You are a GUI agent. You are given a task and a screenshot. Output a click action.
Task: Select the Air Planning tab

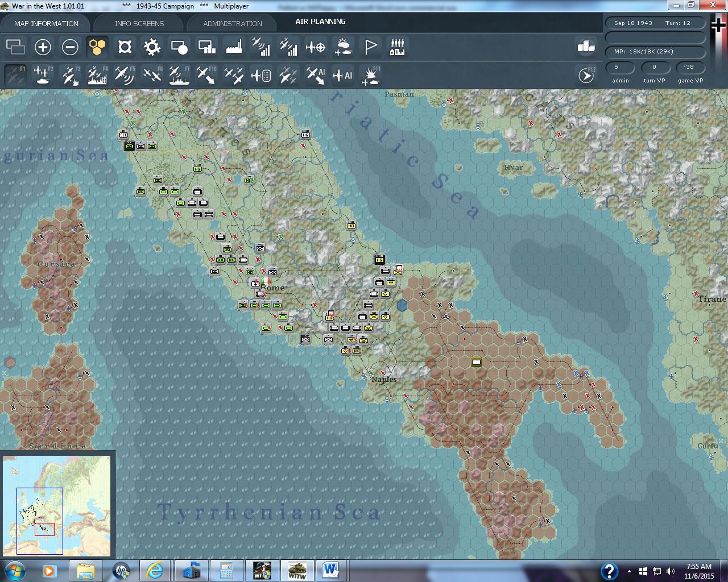(x=320, y=22)
